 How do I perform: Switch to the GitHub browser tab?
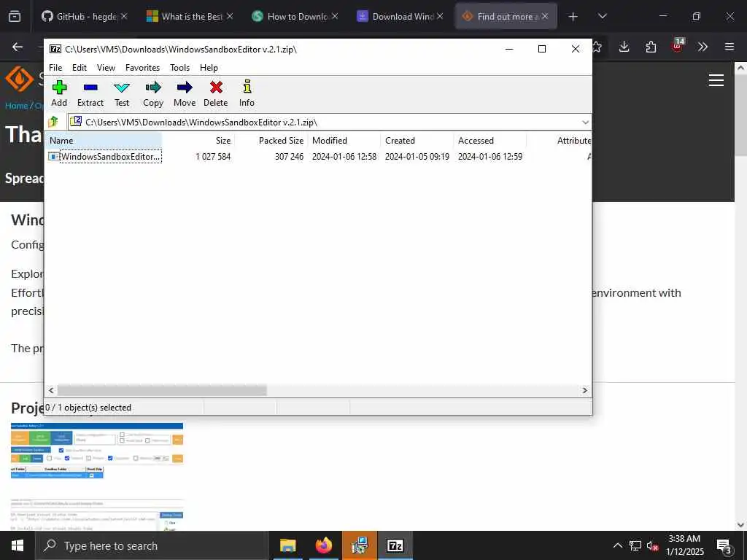point(85,16)
